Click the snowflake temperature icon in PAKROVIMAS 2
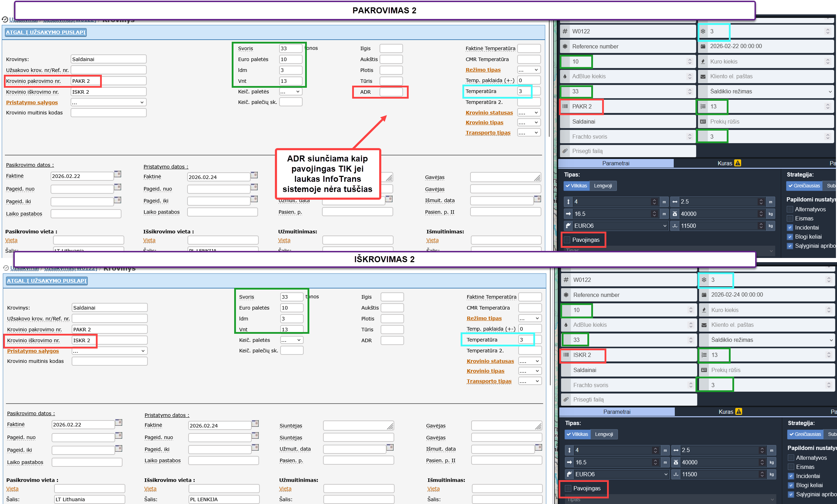Screen dimensions: 837x504 point(703,31)
